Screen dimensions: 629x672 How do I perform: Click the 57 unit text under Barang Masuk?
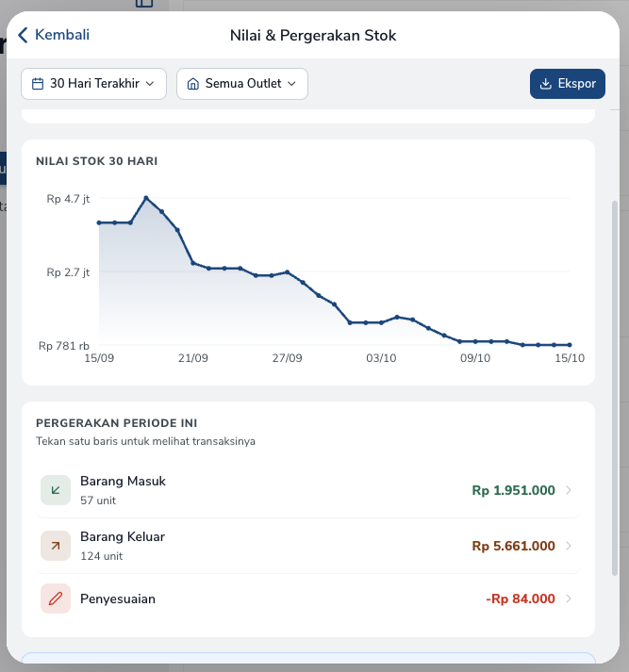tap(98, 500)
